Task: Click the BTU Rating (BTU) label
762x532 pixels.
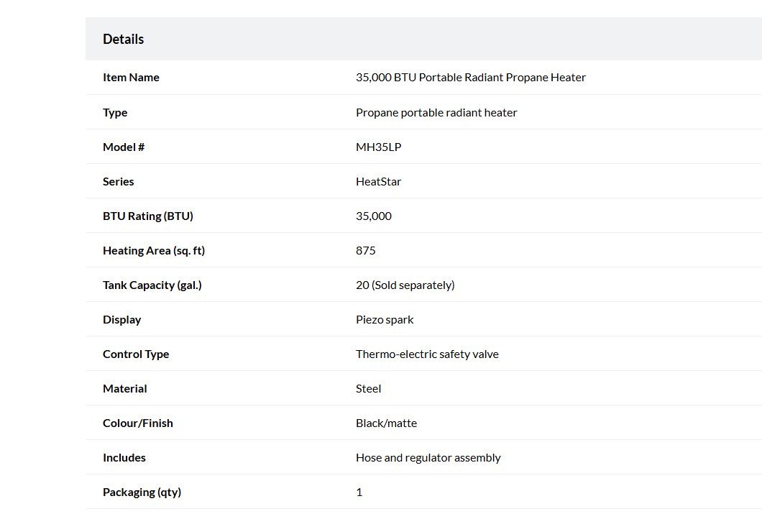Action: point(148,216)
